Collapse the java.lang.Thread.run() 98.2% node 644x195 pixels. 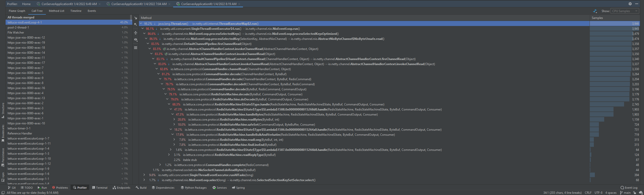[x=141, y=23]
